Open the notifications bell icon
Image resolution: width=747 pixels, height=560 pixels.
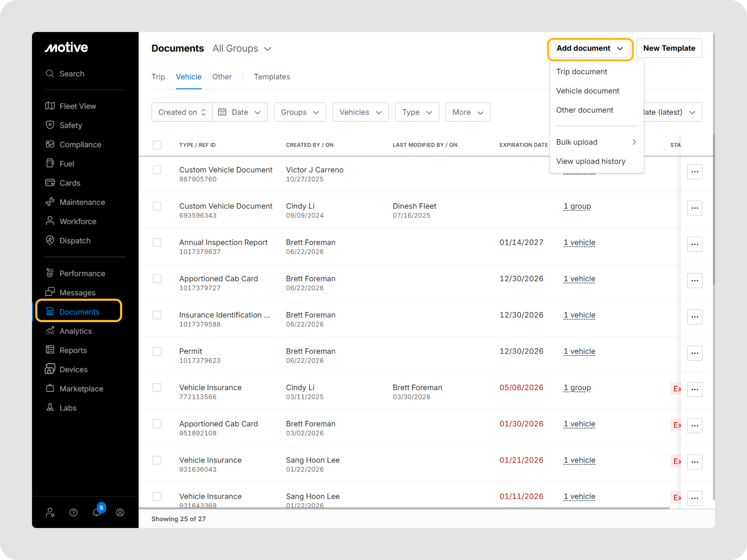(x=97, y=512)
